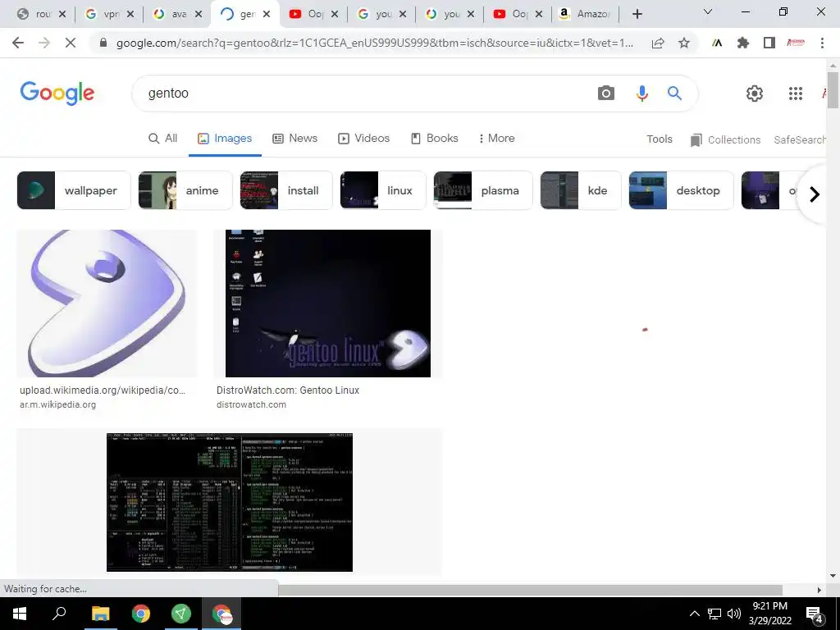Open Google settings gear
The width and height of the screenshot is (840, 630).
pos(755,94)
